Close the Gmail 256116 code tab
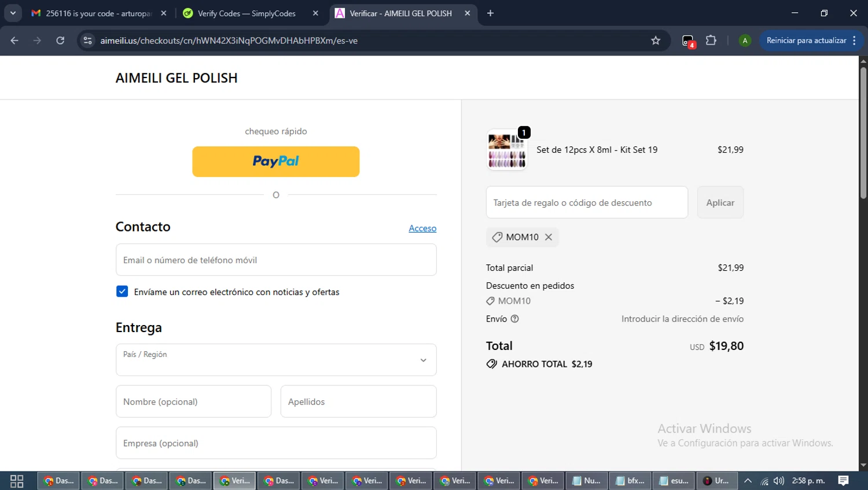The width and height of the screenshot is (868, 490). [x=164, y=13]
